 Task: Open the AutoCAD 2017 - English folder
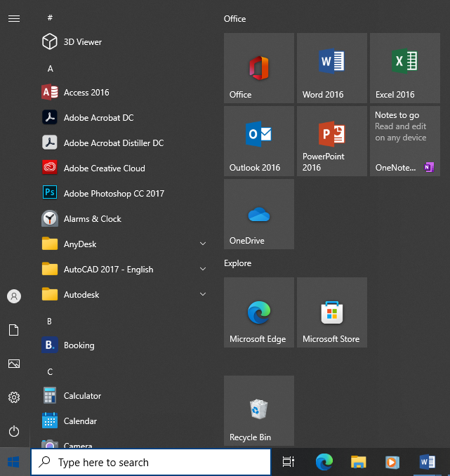(123, 269)
